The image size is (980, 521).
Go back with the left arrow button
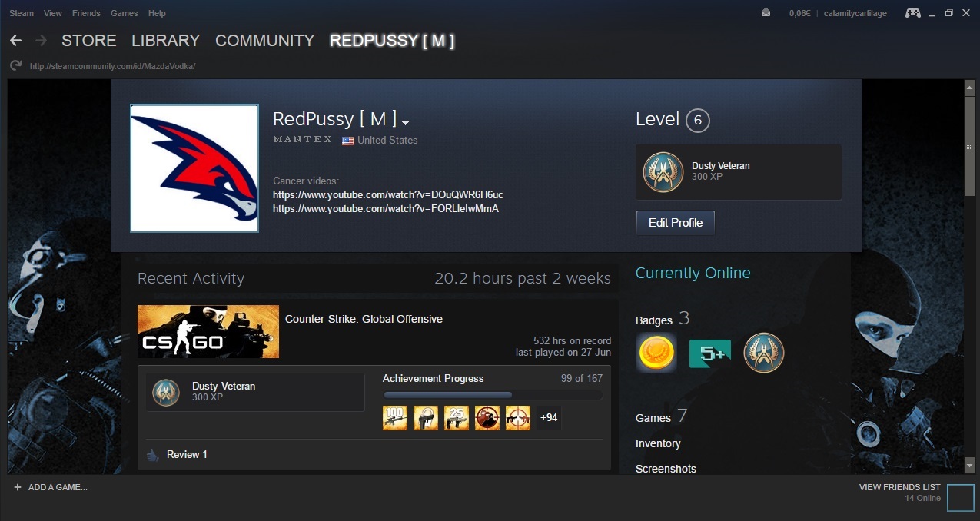pyautogui.click(x=15, y=40)
